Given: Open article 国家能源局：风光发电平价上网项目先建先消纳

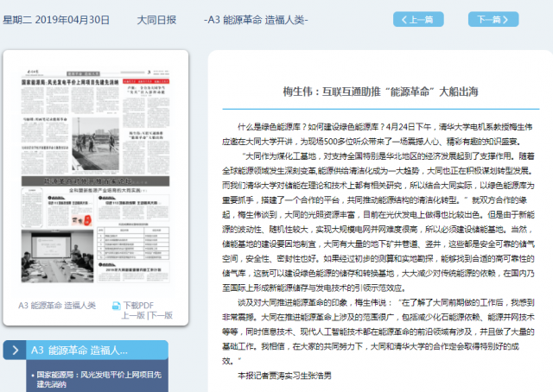Looking at the screenshot, I should tap(99, 379).
